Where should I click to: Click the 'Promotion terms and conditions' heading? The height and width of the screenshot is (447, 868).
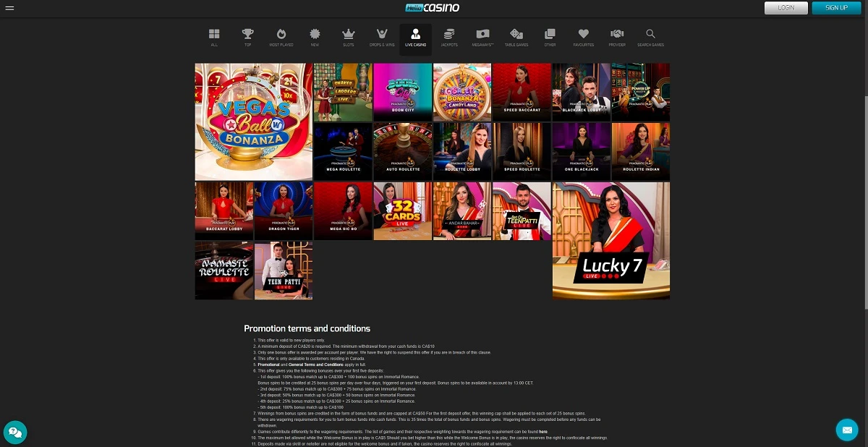point(307,328)
